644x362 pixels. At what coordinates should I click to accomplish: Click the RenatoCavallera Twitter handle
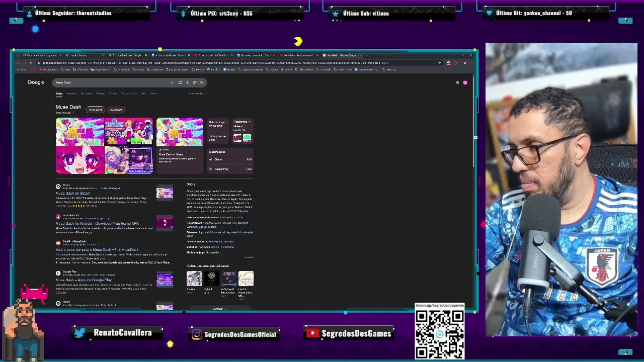click(122, 333)
